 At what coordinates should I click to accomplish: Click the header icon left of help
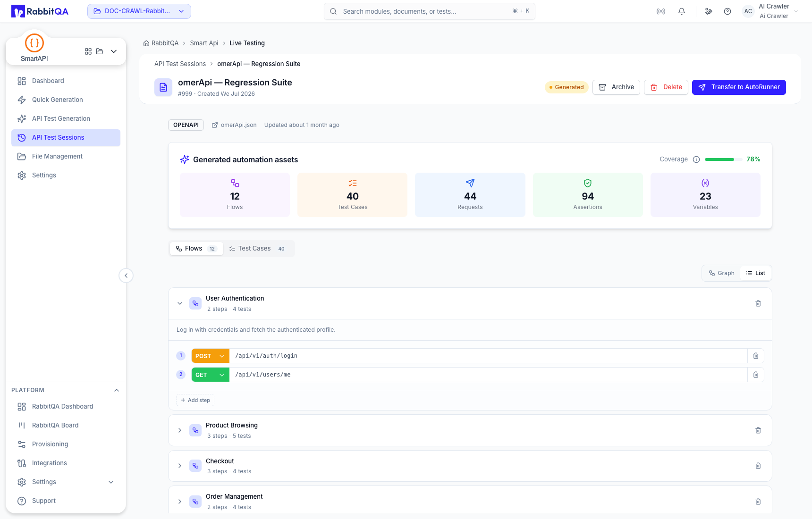click(709, 11)
